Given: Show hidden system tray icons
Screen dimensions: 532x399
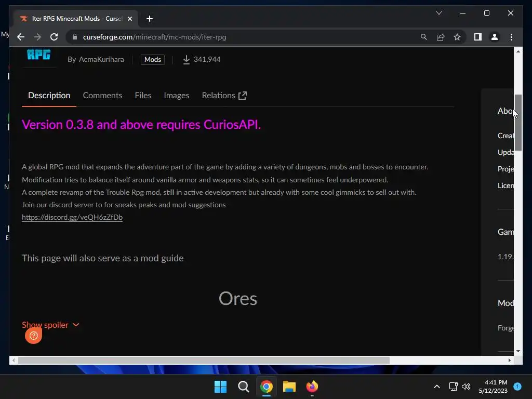Looking at the screenshot, I should pyautogui.click(x=437, y=387).
